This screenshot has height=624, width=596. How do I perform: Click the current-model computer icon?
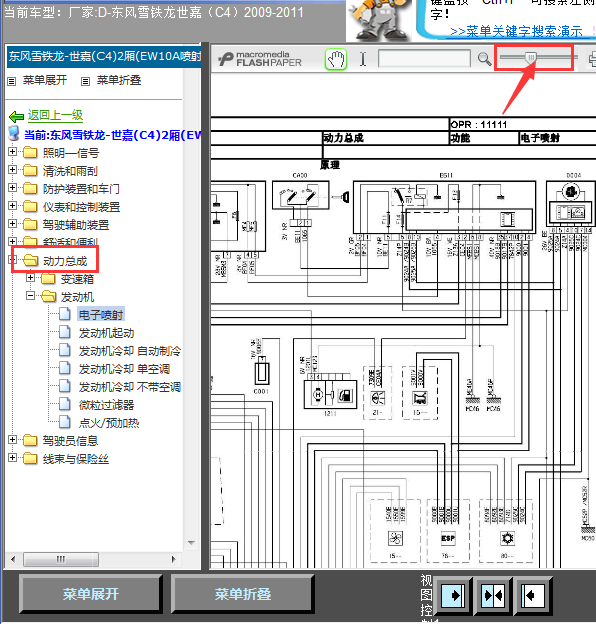point(14,134)
